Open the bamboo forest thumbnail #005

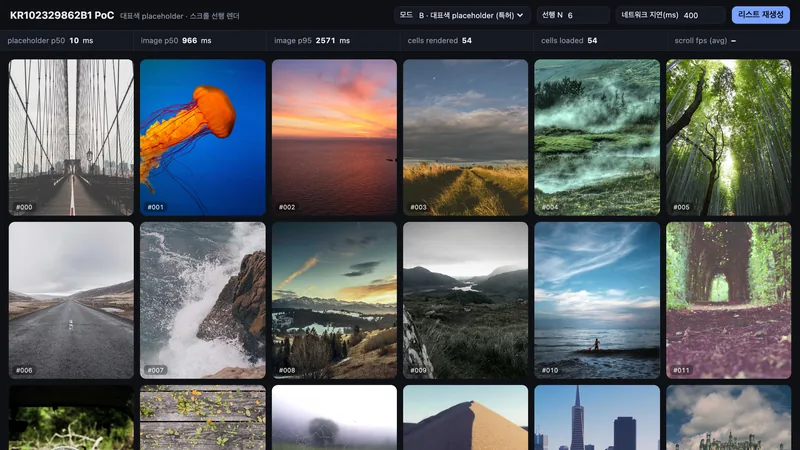[x=729, y=137]
